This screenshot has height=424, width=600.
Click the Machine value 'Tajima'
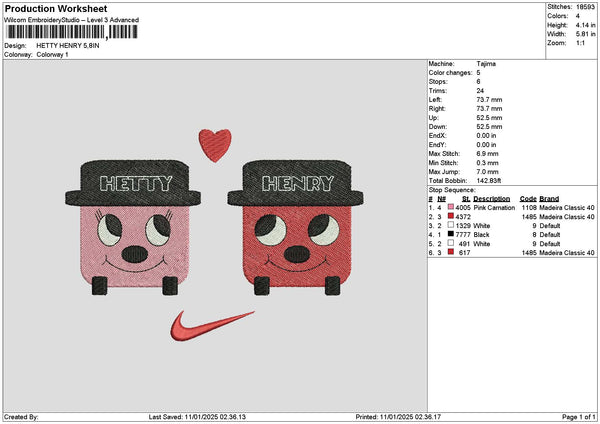point(486,64)
